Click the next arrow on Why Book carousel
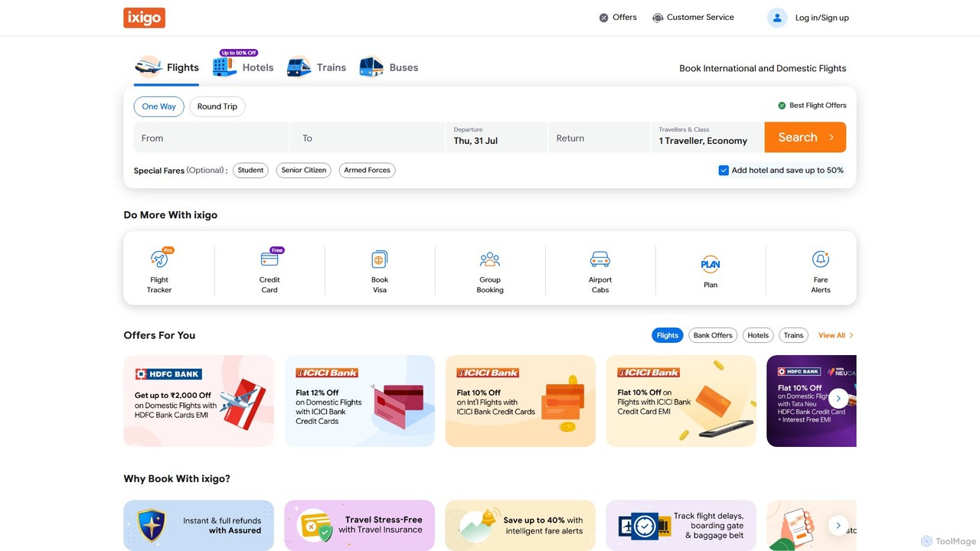 point(838,526)
